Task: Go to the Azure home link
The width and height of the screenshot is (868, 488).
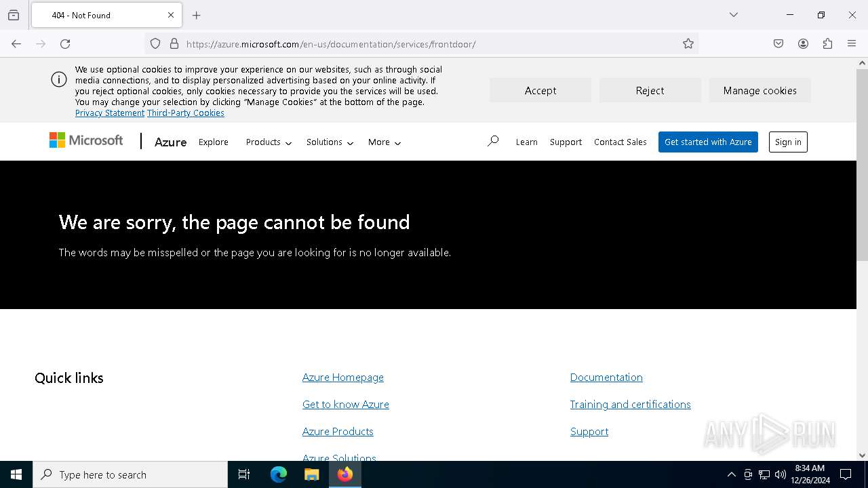Action: point(170,142)
